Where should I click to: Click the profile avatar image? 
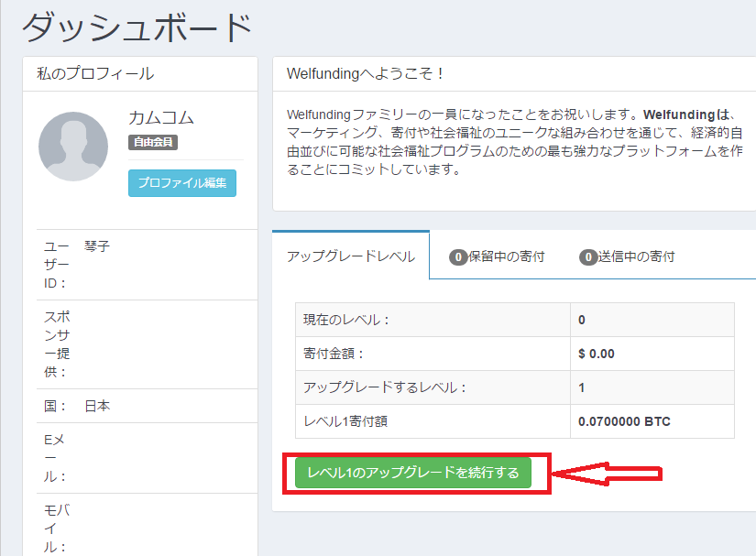coord(73,147)
